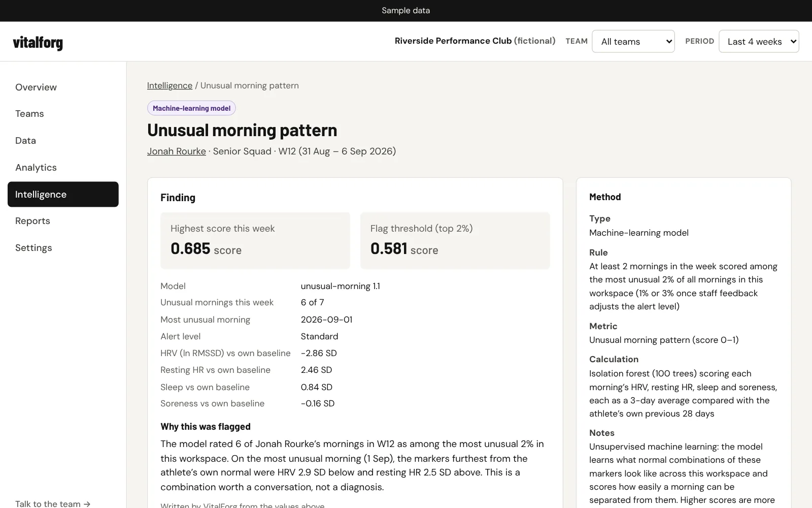Click the Intelligence breadcrumb link
The height and width of the screenshot is (508, 812).
pyautogui.click(x=170, y=85)
